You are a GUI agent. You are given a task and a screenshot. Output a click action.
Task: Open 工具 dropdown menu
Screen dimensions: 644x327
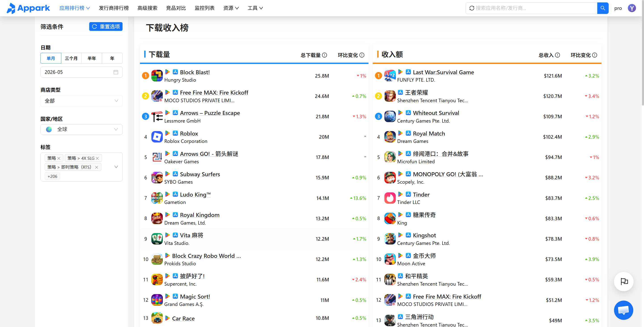[x=255, y=8]
